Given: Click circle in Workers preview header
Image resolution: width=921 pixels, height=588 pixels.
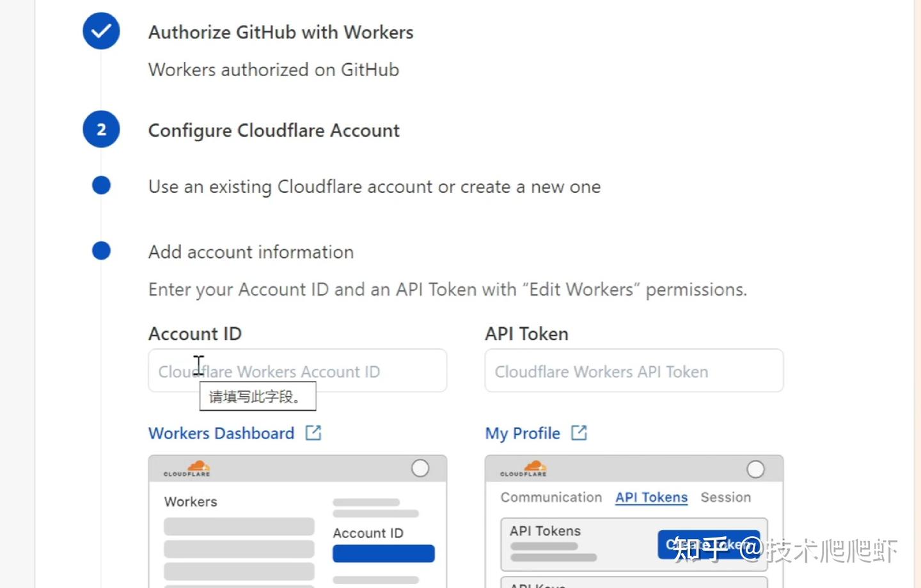Looking at the screenshot, I should pos(420,468).
